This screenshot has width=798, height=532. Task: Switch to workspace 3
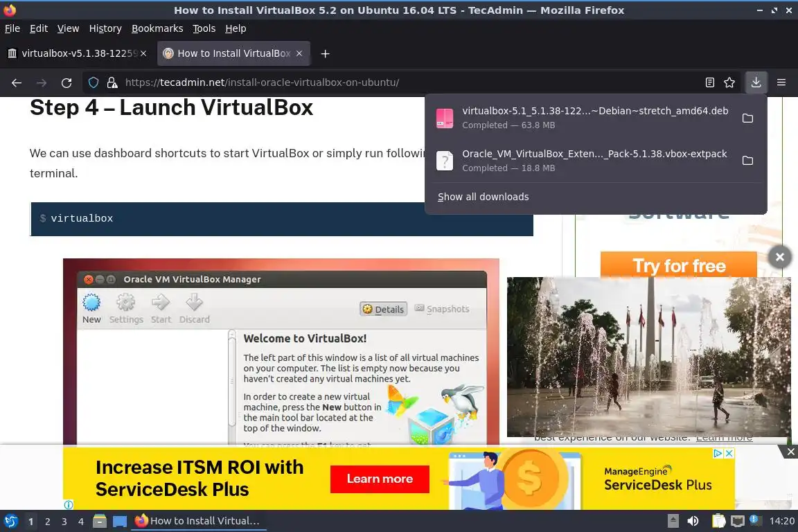pos(64,522)
